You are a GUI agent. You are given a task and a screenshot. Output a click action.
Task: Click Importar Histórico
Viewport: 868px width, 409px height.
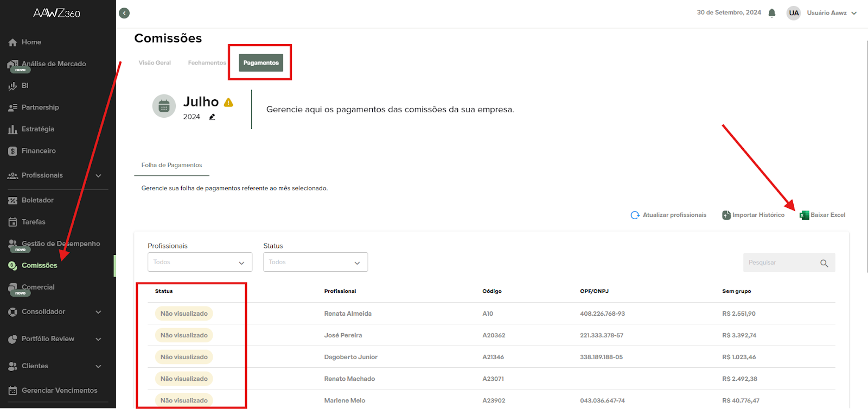(754, 215)
